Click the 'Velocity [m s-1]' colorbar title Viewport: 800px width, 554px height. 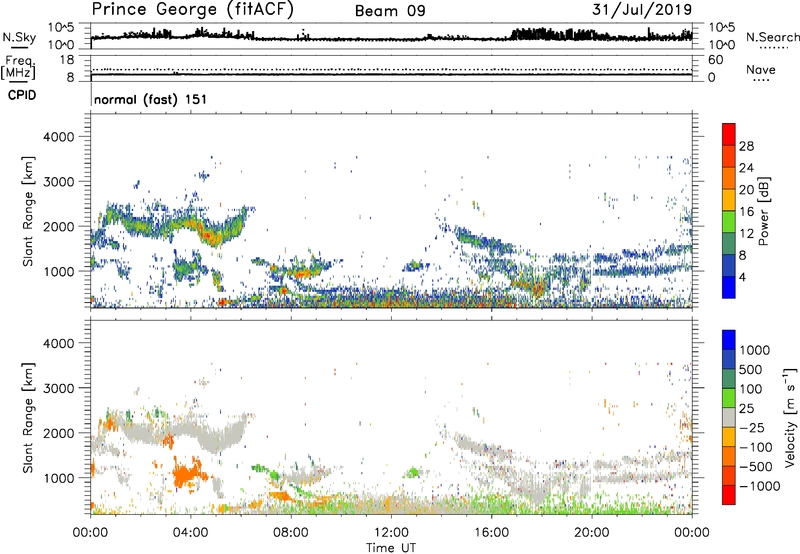pos(790,417)
